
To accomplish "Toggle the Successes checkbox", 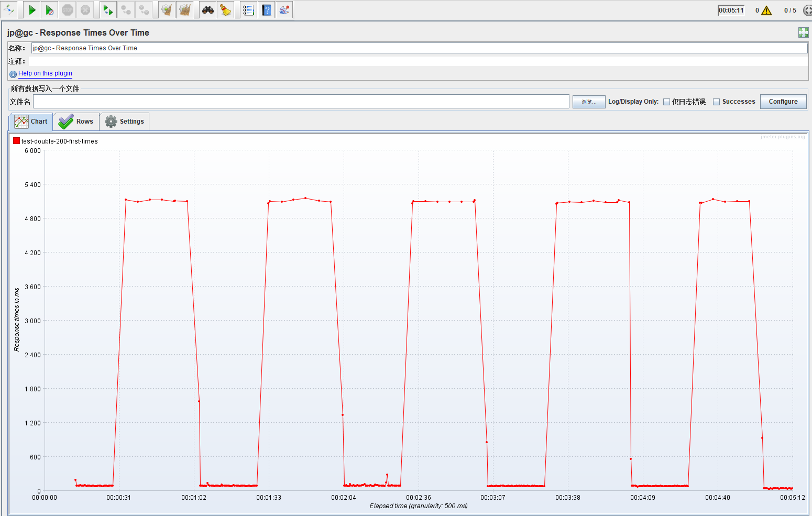I will (x=716, y=102).
